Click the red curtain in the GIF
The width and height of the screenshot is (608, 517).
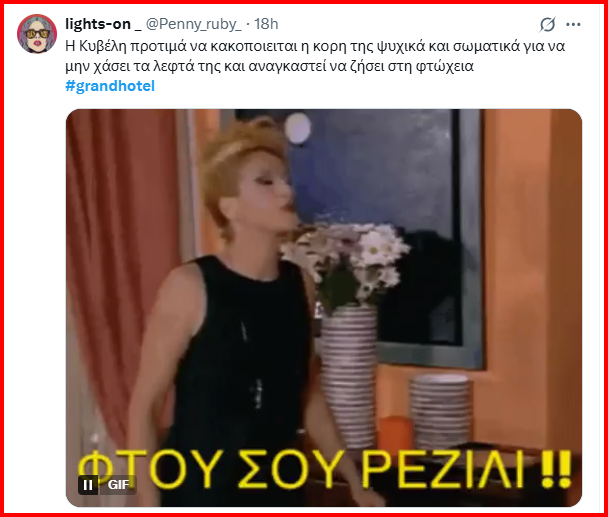(x=120, y=271)
